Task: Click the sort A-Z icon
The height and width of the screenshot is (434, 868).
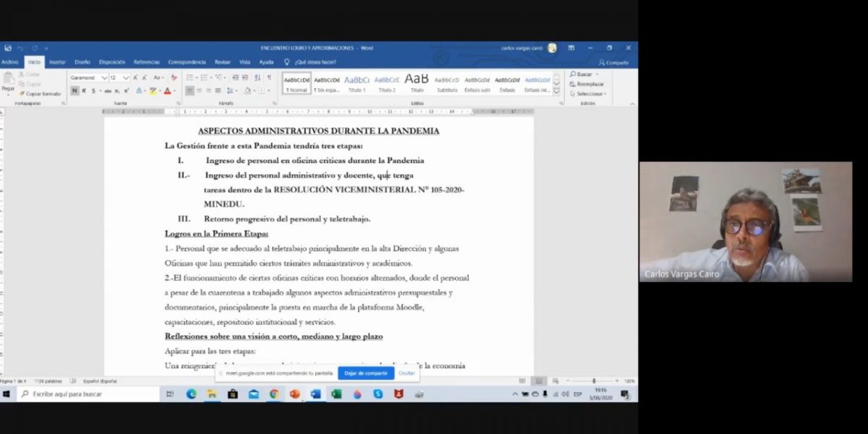Action: [x=258, y=77]
